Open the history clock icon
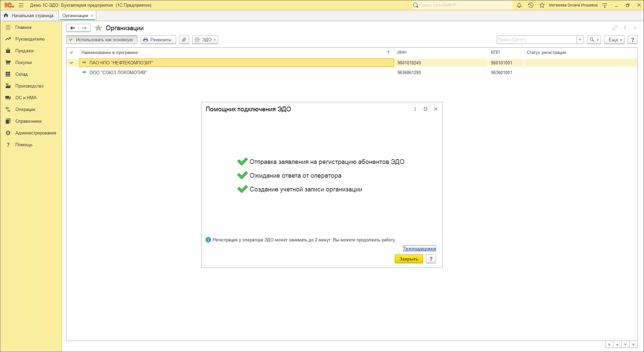 tap(531, 5)
